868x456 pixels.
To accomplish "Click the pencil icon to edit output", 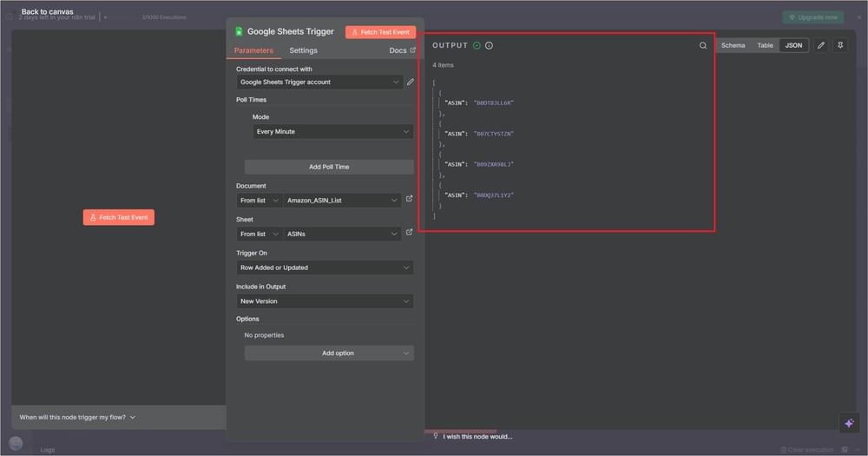I will (x=821, y=45).
